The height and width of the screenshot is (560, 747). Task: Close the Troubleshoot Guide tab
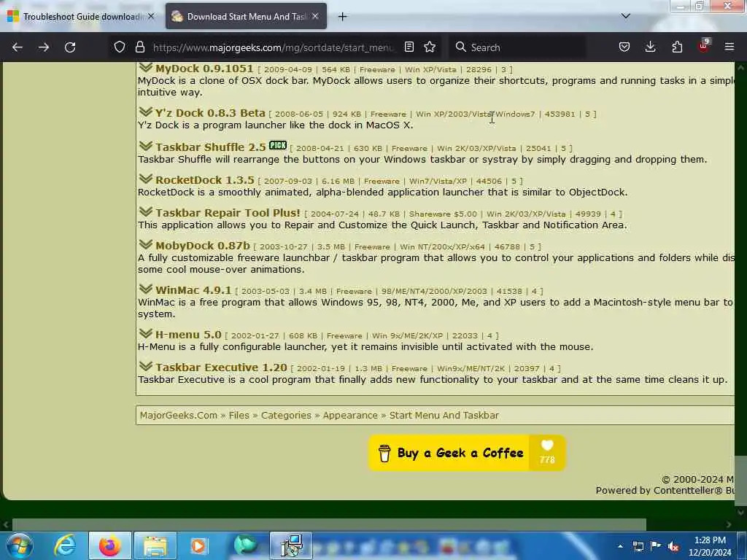point(151,16)
